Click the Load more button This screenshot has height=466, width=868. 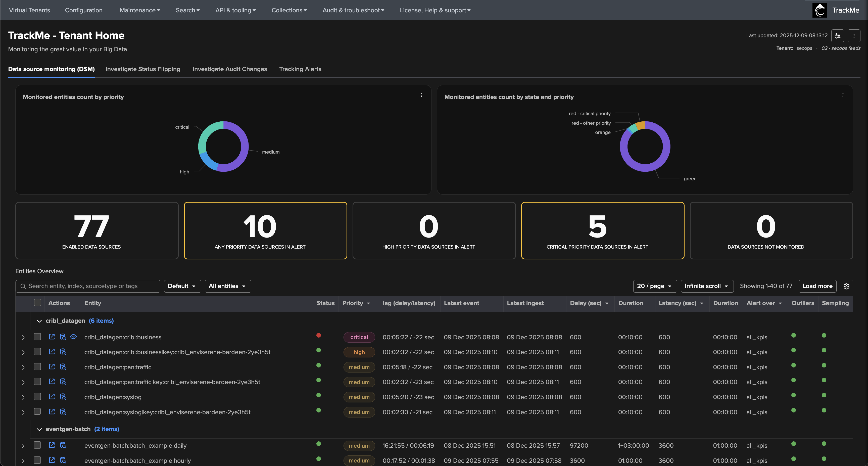(x=817, y=286)
